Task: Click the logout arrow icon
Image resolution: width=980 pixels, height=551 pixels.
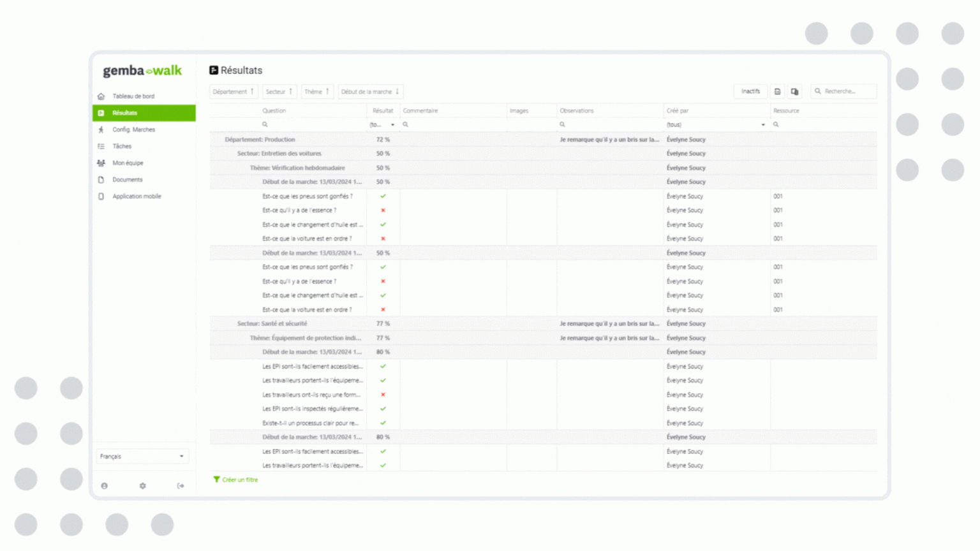Action: coord(181,486)
